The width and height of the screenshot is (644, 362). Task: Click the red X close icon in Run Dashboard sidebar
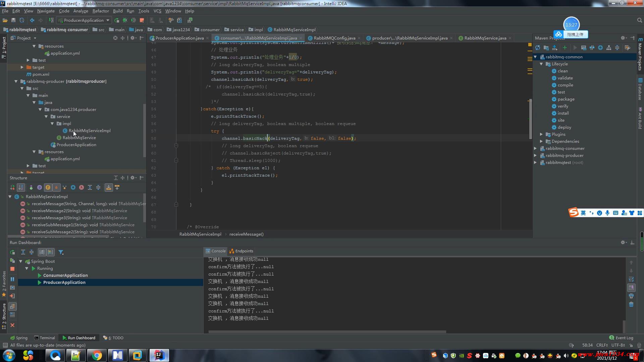click(12, 325)
